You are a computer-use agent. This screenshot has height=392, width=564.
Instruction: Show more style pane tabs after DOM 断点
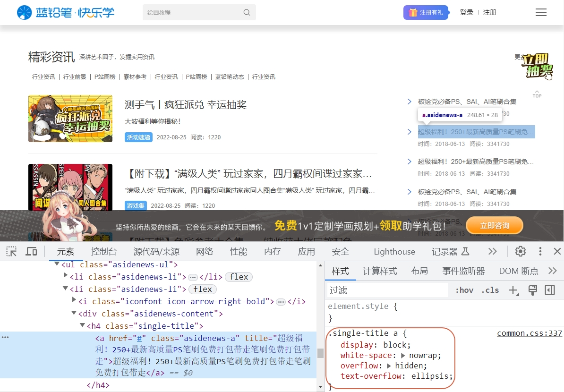553,271
